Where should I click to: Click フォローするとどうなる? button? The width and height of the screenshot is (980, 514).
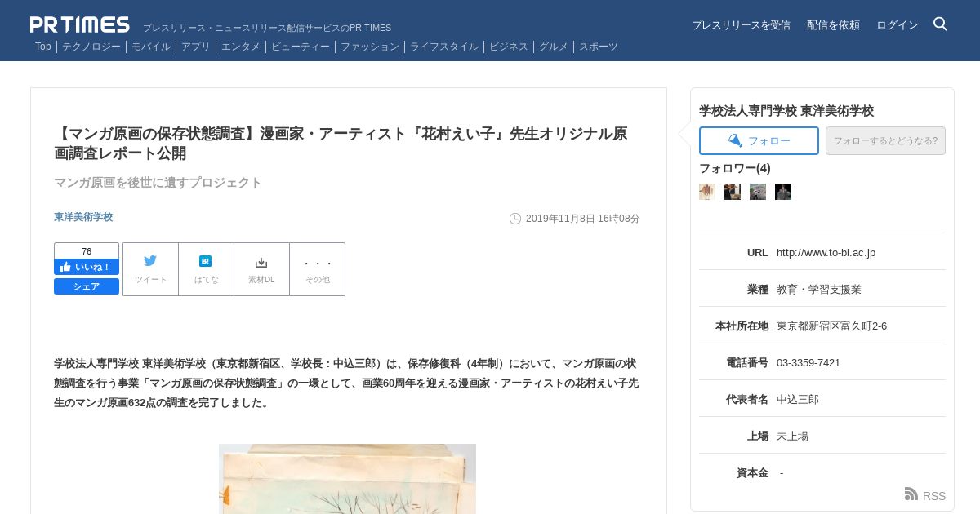(x=885, y=140)
